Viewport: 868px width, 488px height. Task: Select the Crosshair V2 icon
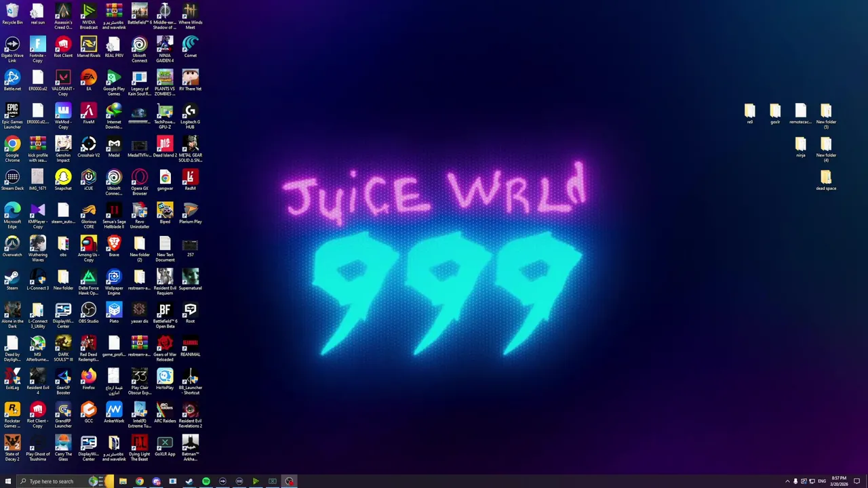[89, 147]
